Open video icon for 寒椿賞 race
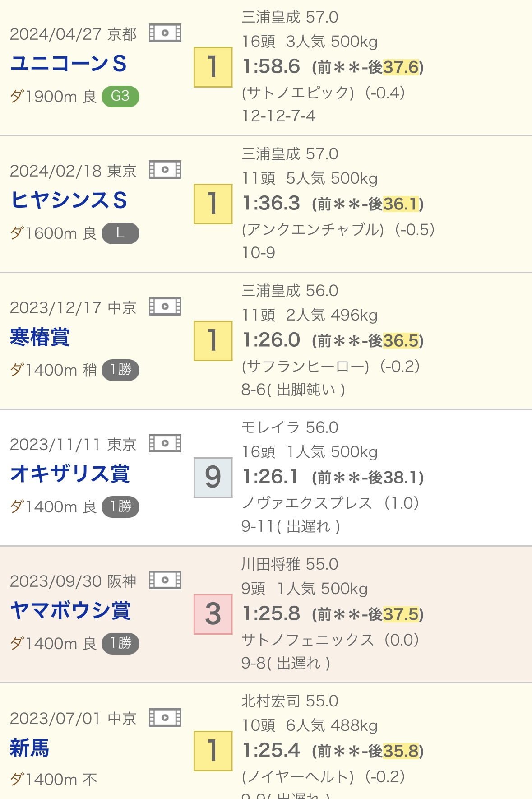This screenshot has width=532, height=799. click(165, 307)
